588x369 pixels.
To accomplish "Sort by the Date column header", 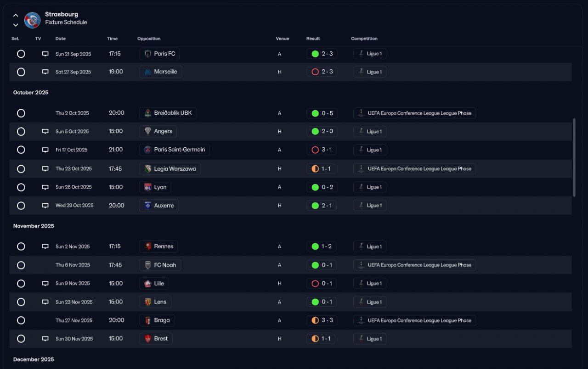I will (x=60, y=39).
